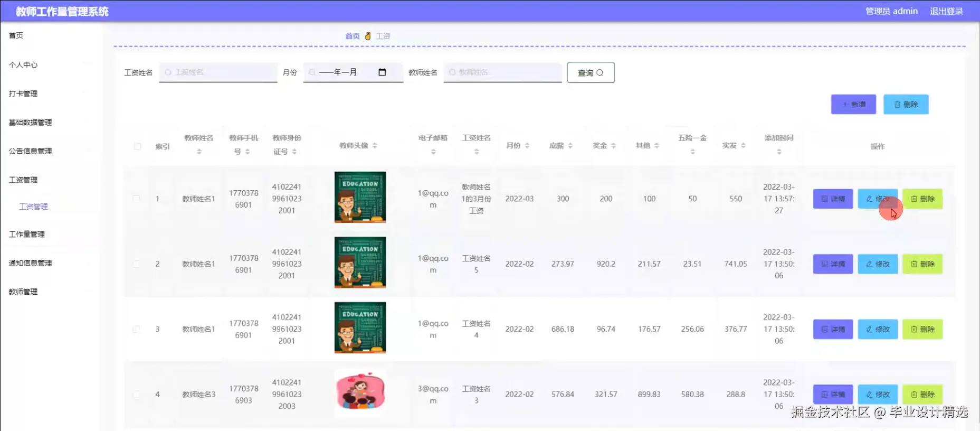Sort by 电子邮箱 column arrows
This screenshot has height=431, width=980.
pos(433,152)
